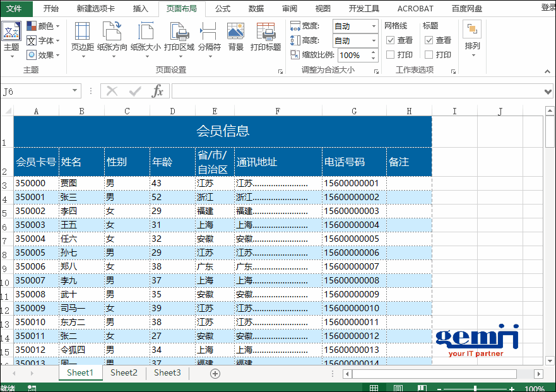Open the 主题 themes gallery
Viewport: 556px width, 392px height.
11,38
